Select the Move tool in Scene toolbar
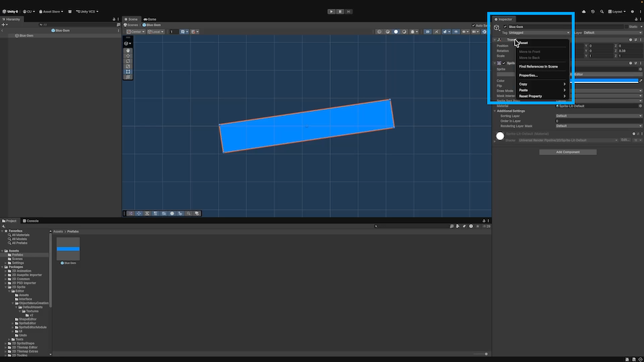 click(x=127, y=56)
